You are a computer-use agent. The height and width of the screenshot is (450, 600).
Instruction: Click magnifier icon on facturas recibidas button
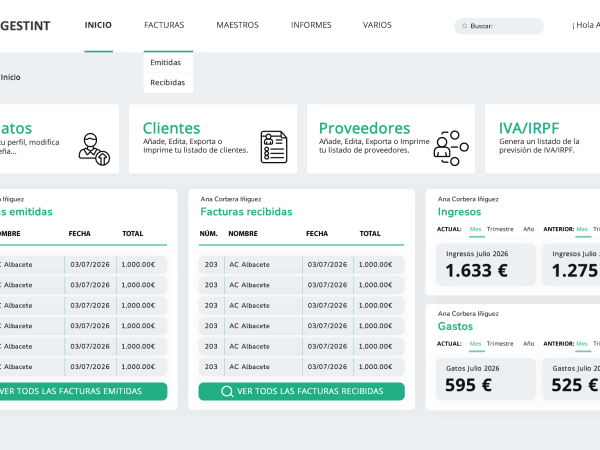tap(227, 391)
